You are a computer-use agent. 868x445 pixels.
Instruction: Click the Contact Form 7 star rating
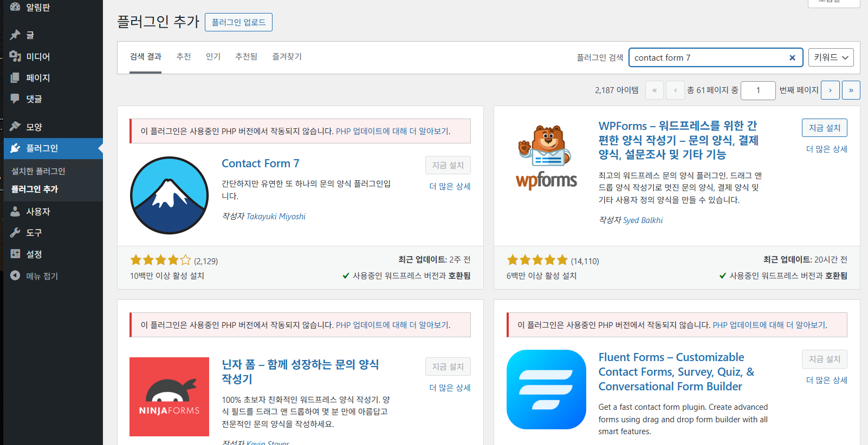pyautogui.click(x=160, y=260)
